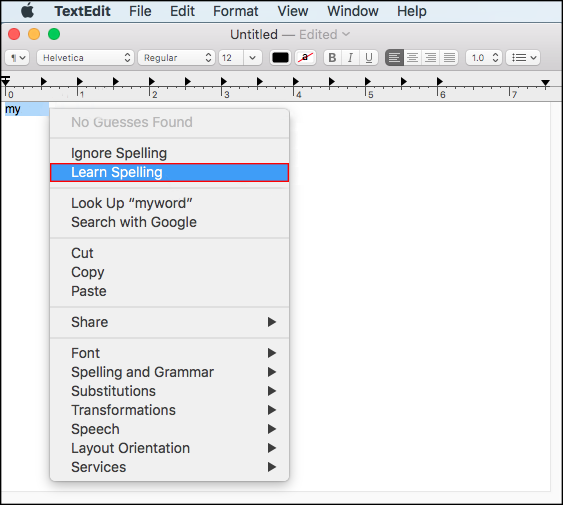Expand the Services submenu
The height and width of the screenshot is (505, 563).
click(169, 467)
